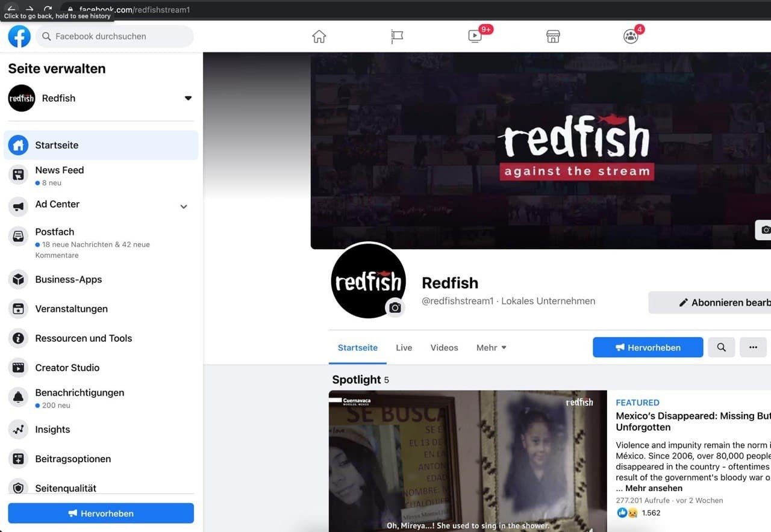Click the Ad Center megaphone icon
Image resolution: width=771 pixels, height=532 pixels.
(19, 206)
